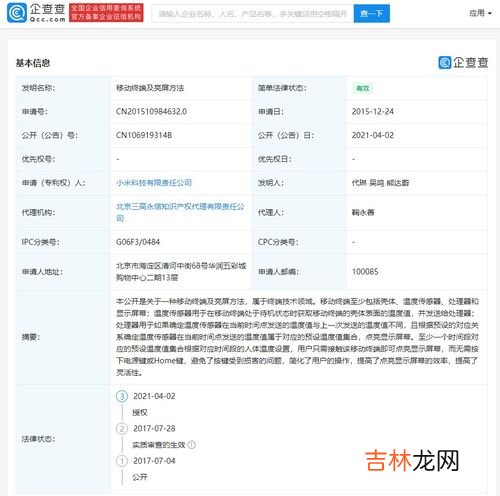Select publication date 2021-04-02 in table

click(x=373, y=135)
